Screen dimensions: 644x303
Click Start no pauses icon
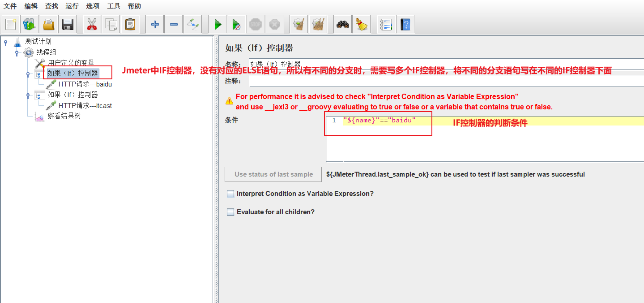(x=236, y=24)
